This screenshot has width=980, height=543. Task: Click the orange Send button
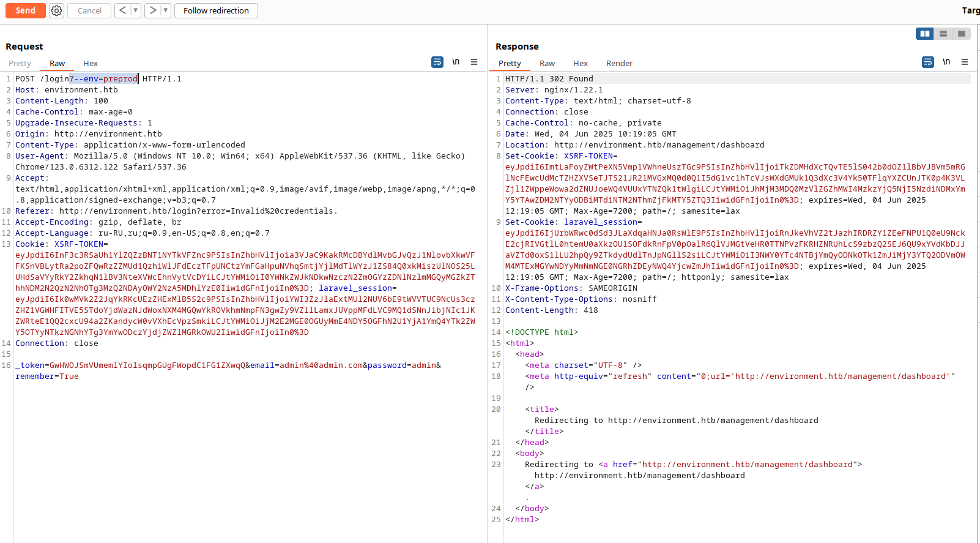click(x=25, y=10)
